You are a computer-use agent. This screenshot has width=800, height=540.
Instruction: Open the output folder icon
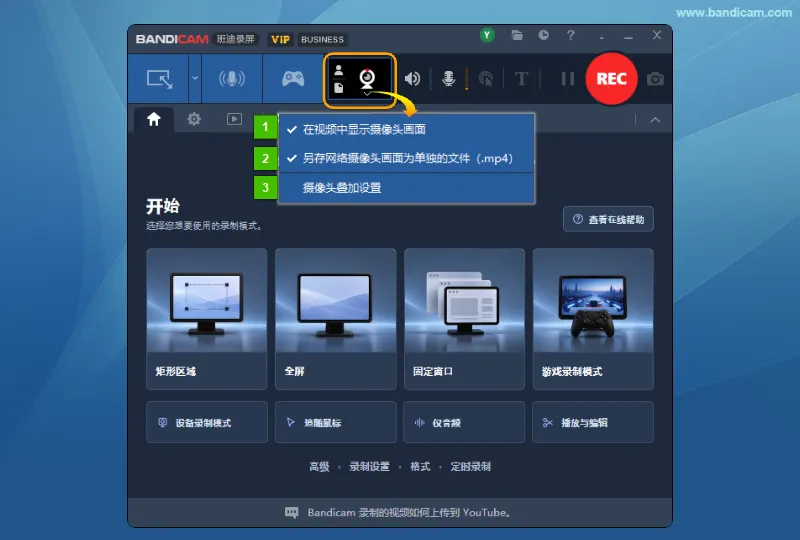pos(517,35)
